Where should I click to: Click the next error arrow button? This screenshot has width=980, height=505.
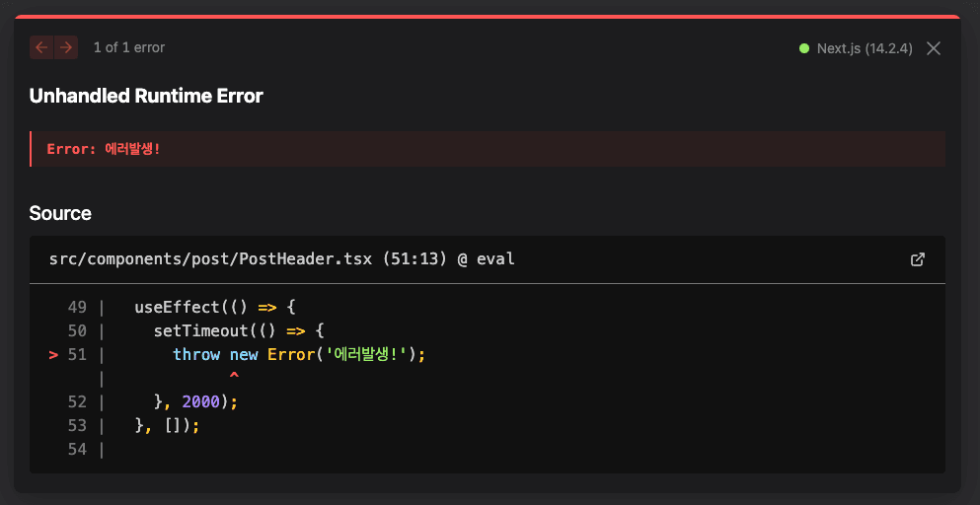coord(66,47)
